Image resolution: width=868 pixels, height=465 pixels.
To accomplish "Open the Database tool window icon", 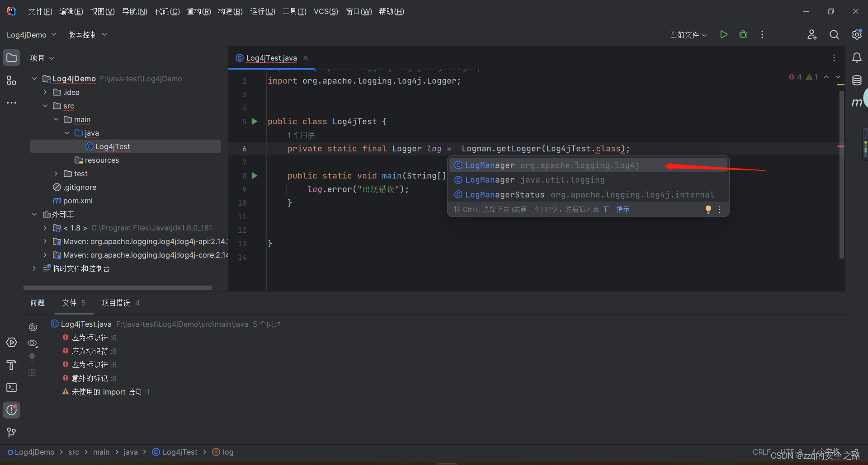I will [857, 80].
